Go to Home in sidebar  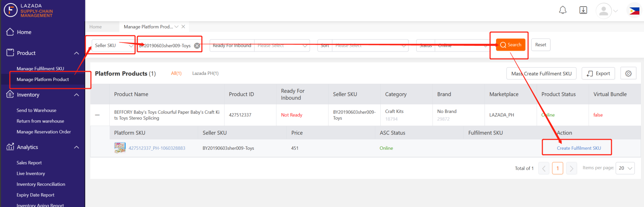point(24,32)
